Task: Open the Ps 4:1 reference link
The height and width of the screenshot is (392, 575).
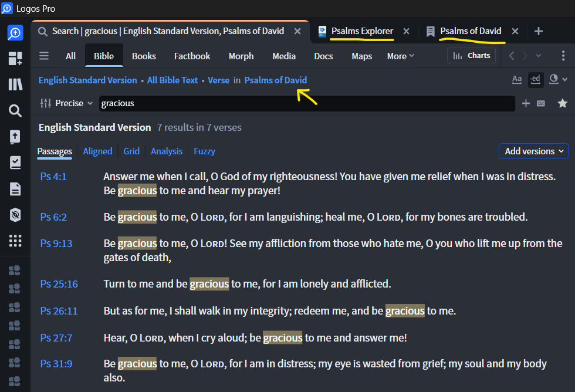Action: [x=53, y=177]
